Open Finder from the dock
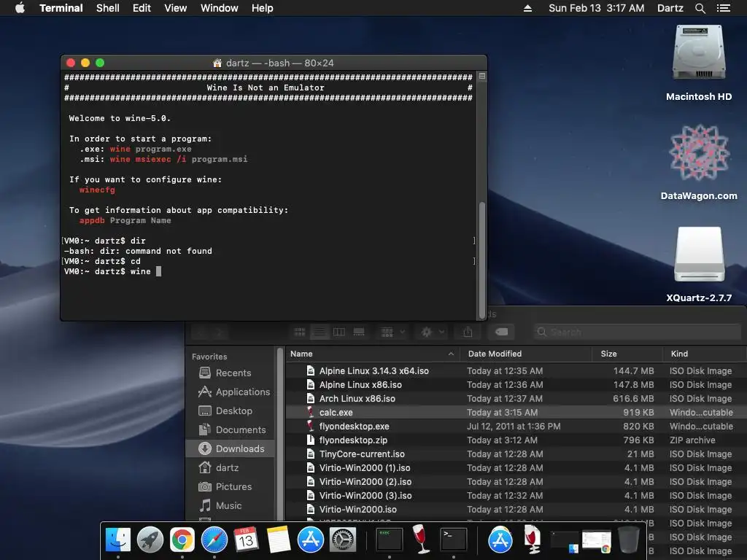The width and height of the screenshot is (747, 560). click(x=117, y=540)
